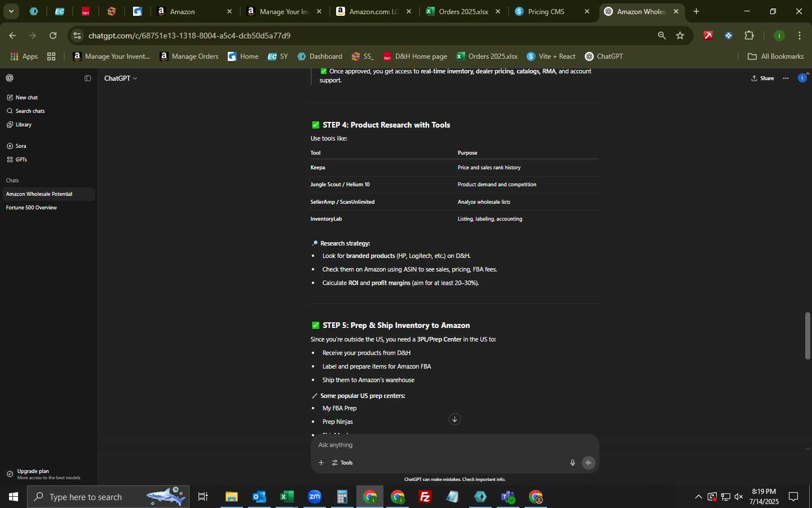Jump to the bottom with the down-arrow button

pyautogui.click(x=454, y=419)
